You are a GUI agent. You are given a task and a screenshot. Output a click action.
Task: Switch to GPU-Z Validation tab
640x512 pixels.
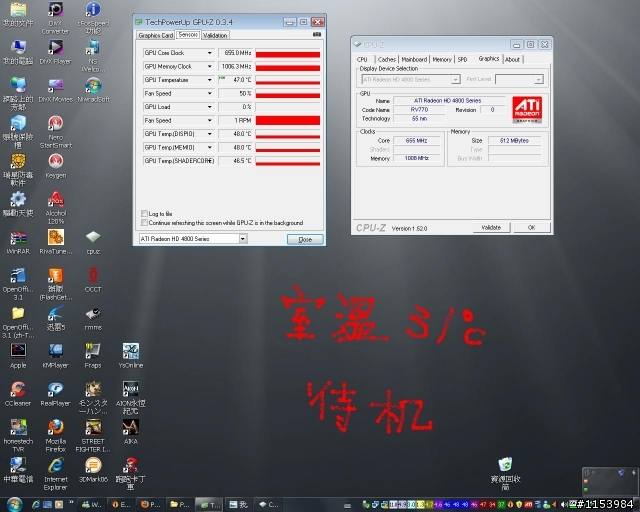pyautogui.click(x=215, y=36)
